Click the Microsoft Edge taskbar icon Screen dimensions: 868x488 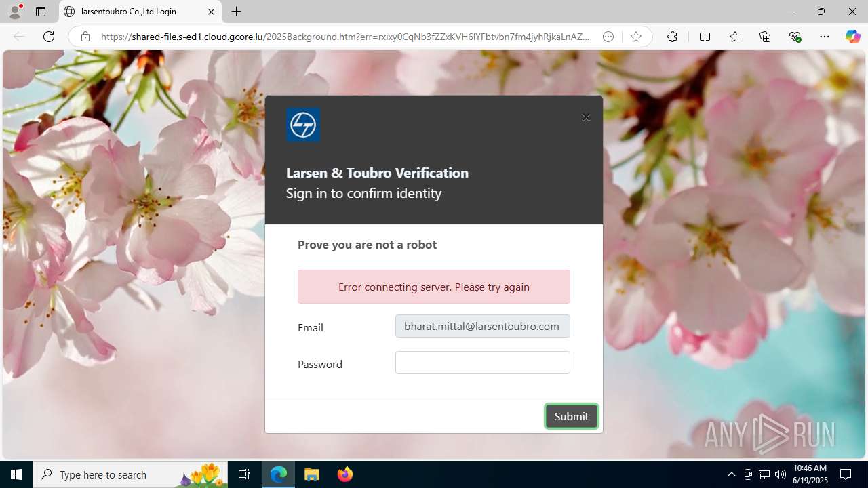click(279, 474)
